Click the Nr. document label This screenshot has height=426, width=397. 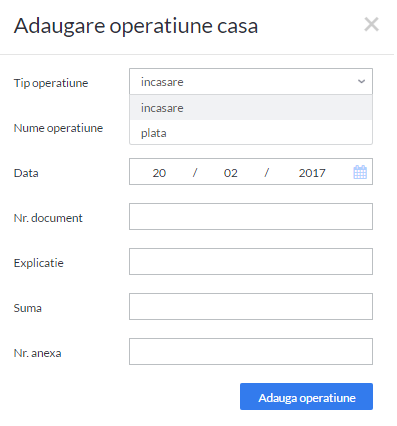[48, 218]
